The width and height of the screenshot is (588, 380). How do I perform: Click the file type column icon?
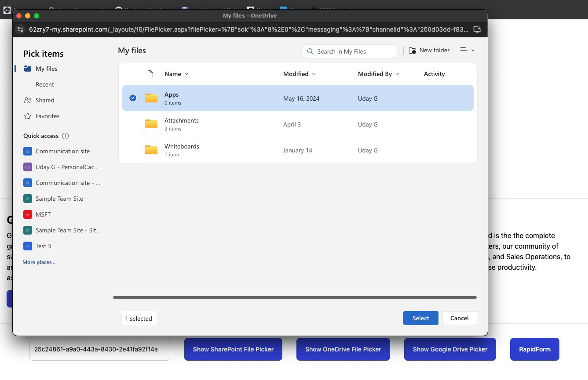(x=150, y=74)
